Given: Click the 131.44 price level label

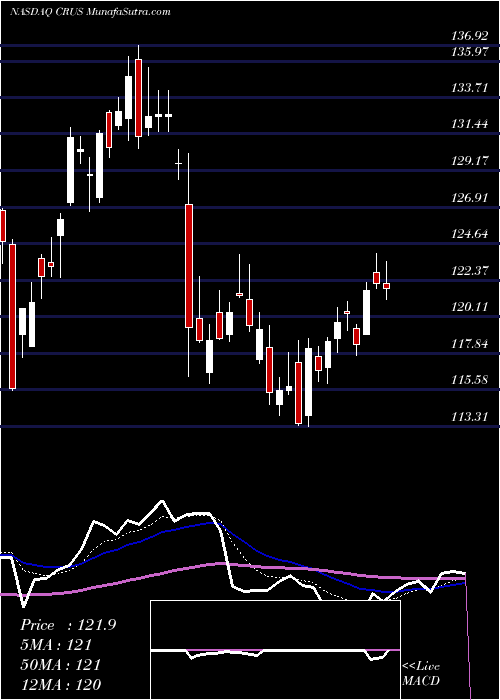Looking at the screenshot, I should (x=469, y=124).
